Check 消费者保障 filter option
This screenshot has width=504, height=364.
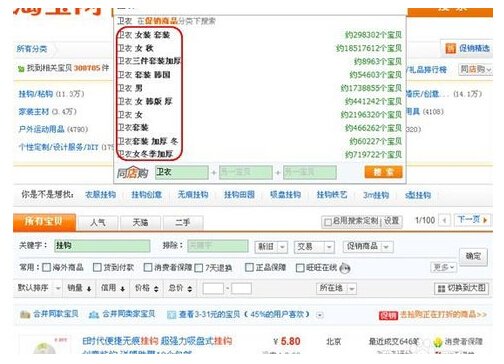[148, 267]
